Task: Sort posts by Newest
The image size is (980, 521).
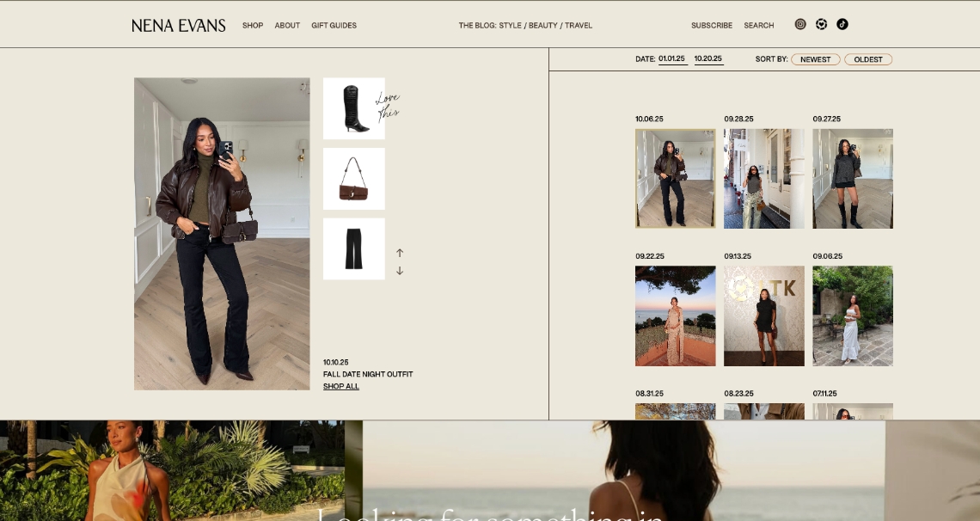Action: (815, 59)
